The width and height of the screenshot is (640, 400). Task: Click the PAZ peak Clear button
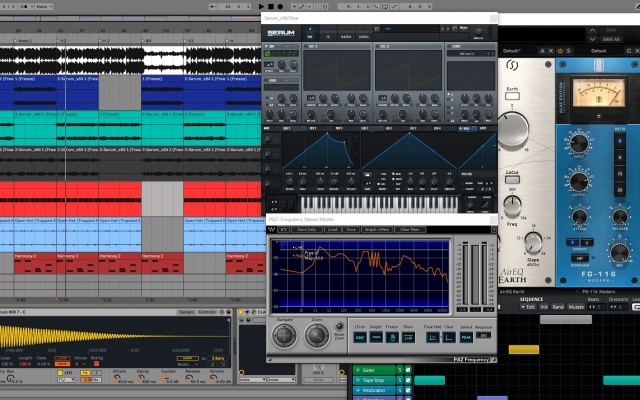(449, 337)
